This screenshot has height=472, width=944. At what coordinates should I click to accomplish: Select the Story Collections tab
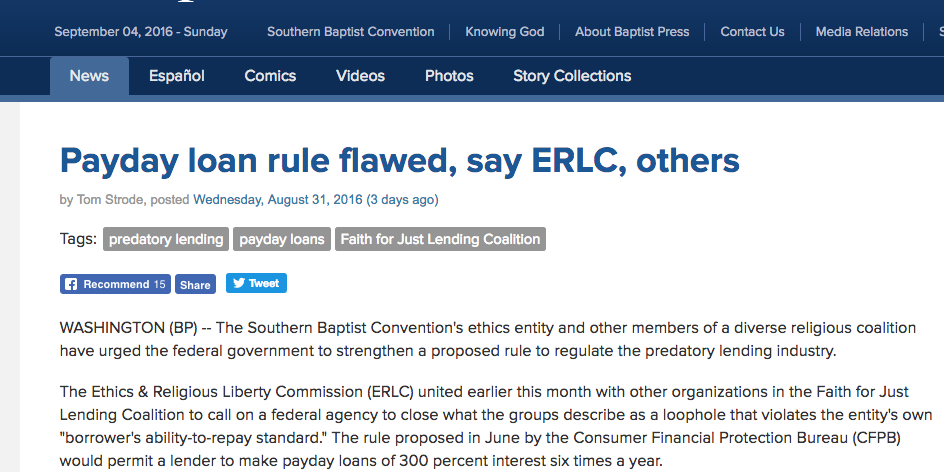point(572,76)
